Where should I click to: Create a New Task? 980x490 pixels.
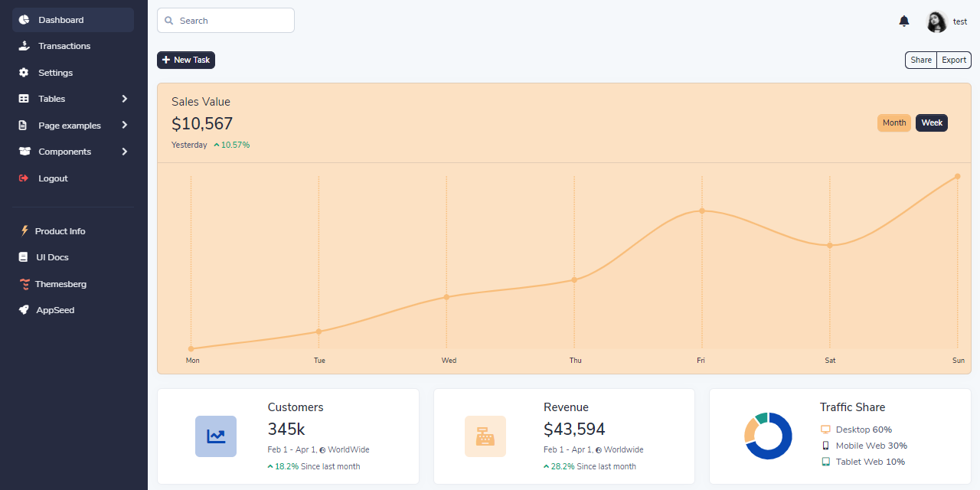click(x=185, y=60)
